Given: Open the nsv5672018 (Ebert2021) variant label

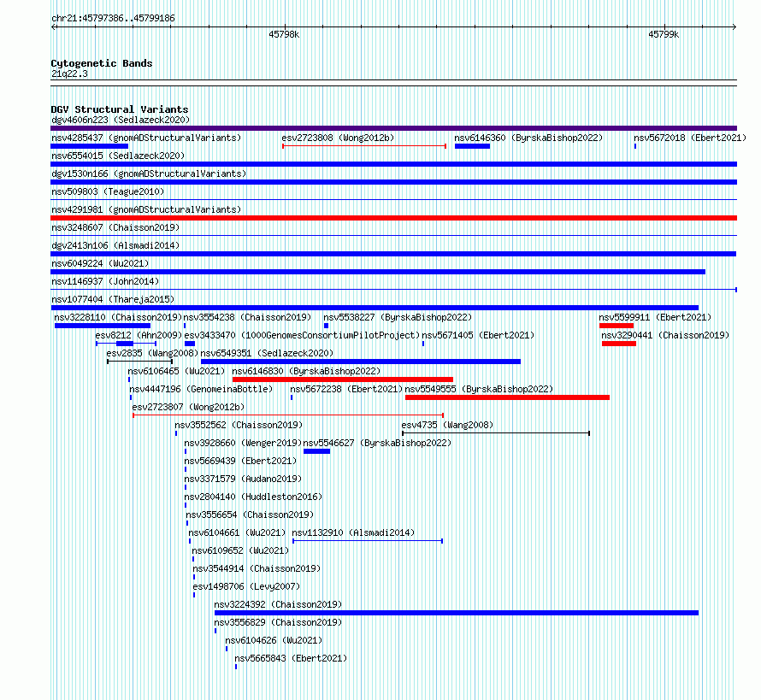Looking at the screenshot, I should tap(690, 138).
